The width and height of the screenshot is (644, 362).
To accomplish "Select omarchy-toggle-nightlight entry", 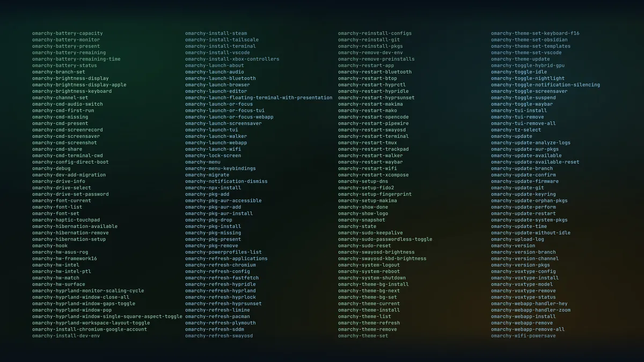I will [528, 78].
